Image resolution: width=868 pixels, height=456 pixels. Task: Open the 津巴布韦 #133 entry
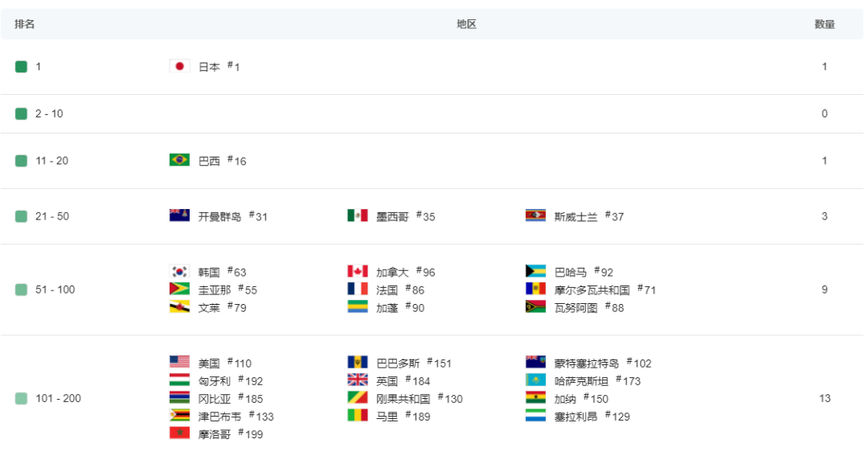tap(235, 416)
